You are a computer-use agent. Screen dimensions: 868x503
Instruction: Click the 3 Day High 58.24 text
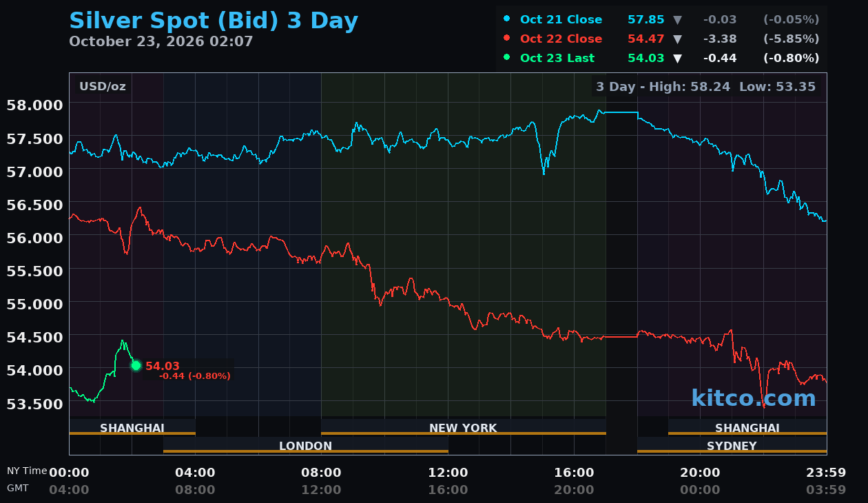(663, 87)
